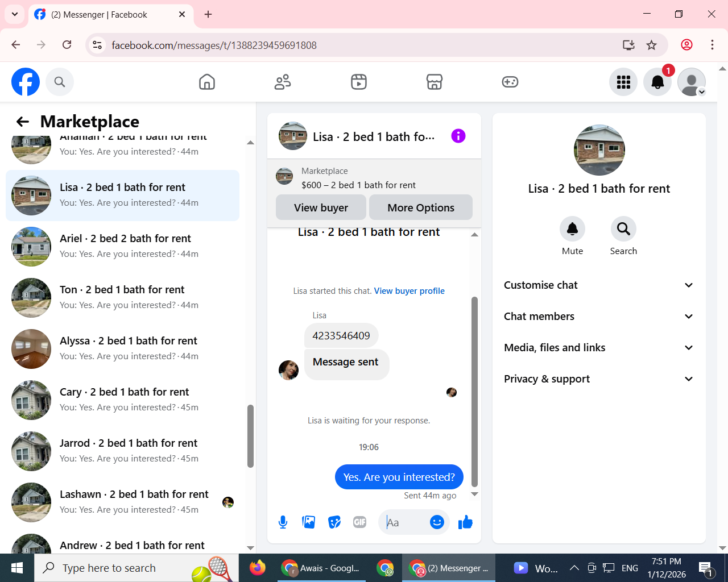Open the Marketplace store icon
728x582 pixels.
(x=435, y=82)
